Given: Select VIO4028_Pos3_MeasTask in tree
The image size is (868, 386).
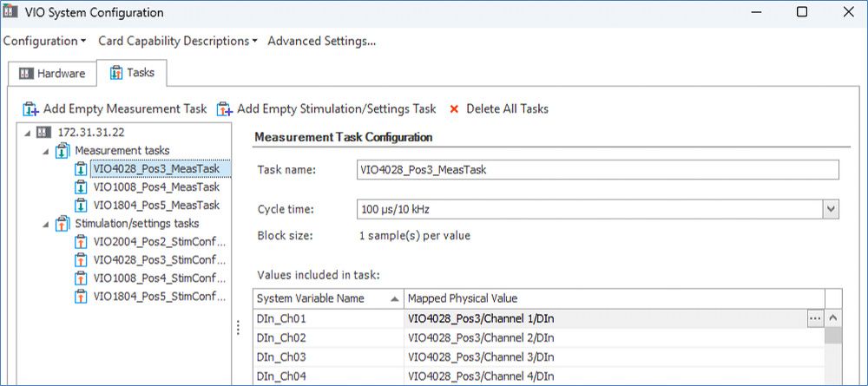Looking at the screenshot, I should coord(156,168).
